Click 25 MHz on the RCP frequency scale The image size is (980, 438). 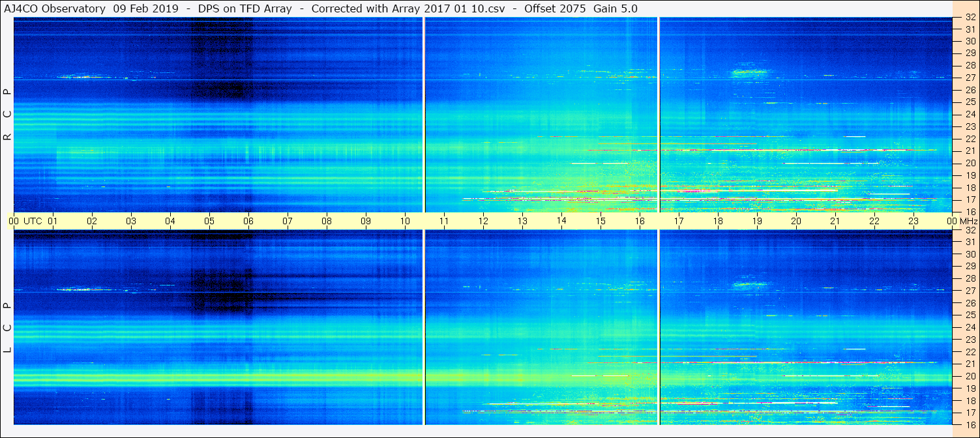click(970, 102)
